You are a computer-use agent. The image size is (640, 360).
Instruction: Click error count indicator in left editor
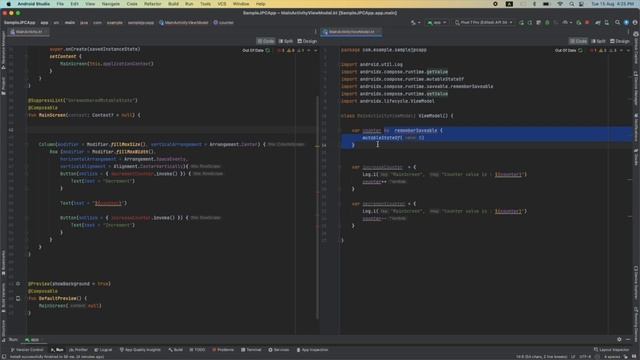click(x=281, y=51)
